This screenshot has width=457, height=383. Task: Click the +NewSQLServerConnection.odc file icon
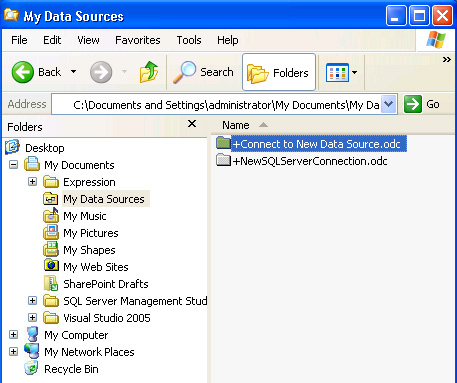223,160
